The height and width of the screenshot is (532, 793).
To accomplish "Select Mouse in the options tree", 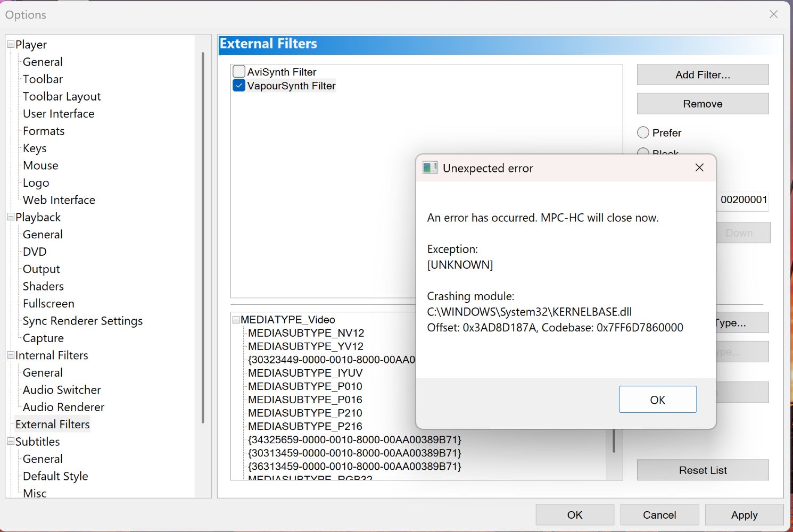I will point(40,165).
